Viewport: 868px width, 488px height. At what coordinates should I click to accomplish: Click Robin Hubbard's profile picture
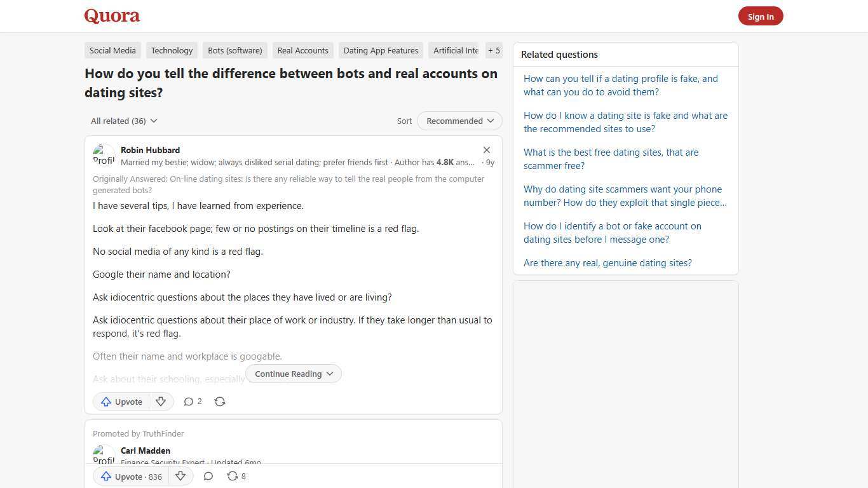tap(104, 155)
